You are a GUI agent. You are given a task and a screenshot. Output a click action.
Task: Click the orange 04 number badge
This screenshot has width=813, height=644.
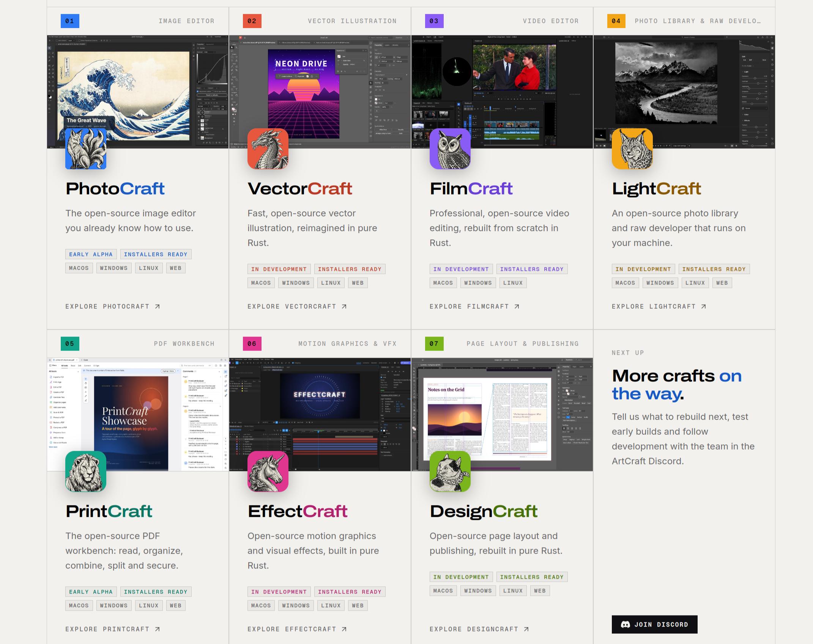tap(616, 21)
